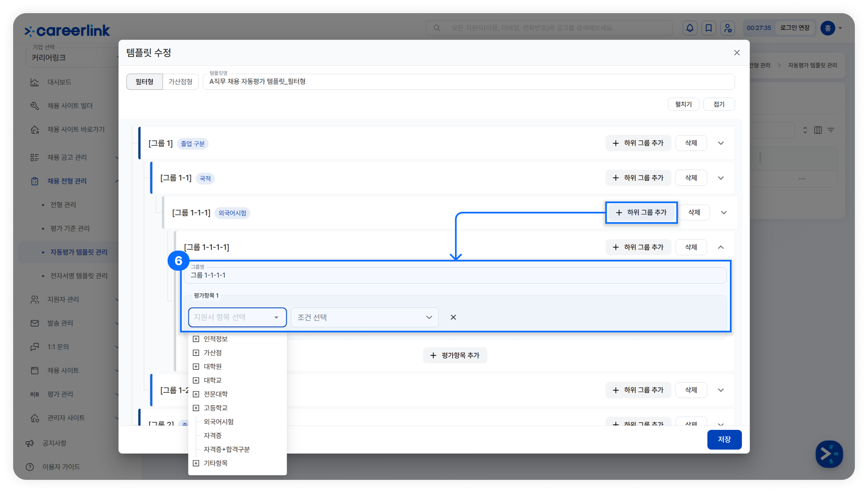
Task: Expand the 대학원 tree node
Action: pyautogui.click(x=196, y=366)
